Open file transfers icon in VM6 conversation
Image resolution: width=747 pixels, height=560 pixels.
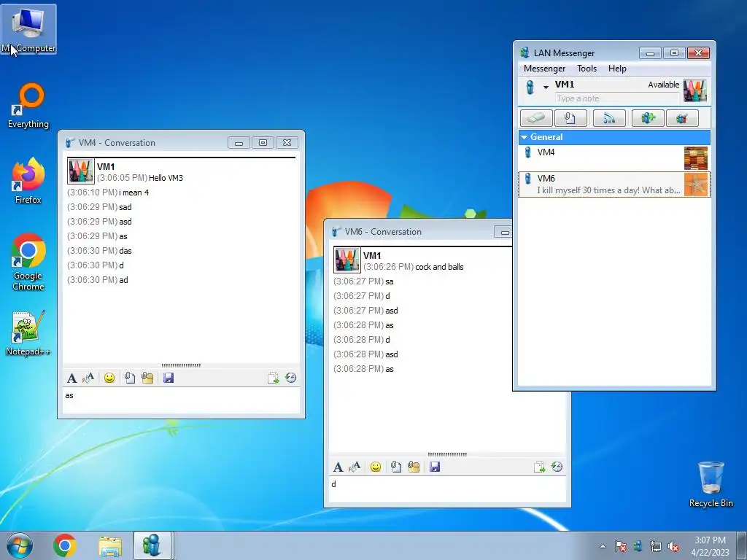(x=539, y=467)
